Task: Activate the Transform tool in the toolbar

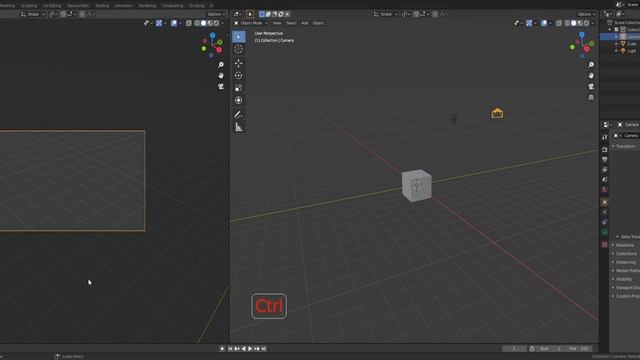Action: [x=239, y=100]
